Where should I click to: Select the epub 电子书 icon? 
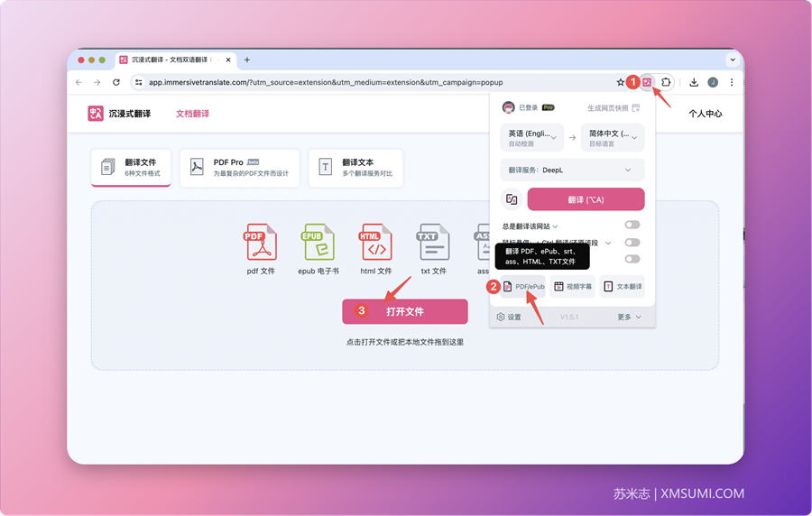(318, 243)
